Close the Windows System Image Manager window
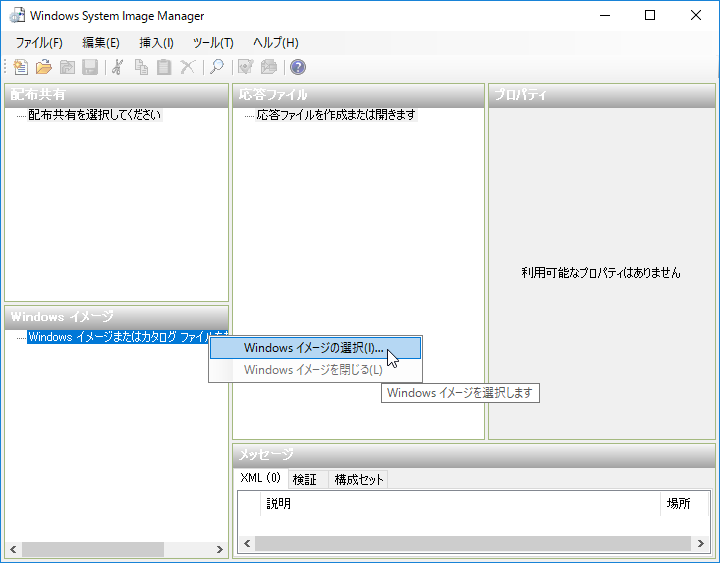The image size is (720, 563). [x=696, y=16]
